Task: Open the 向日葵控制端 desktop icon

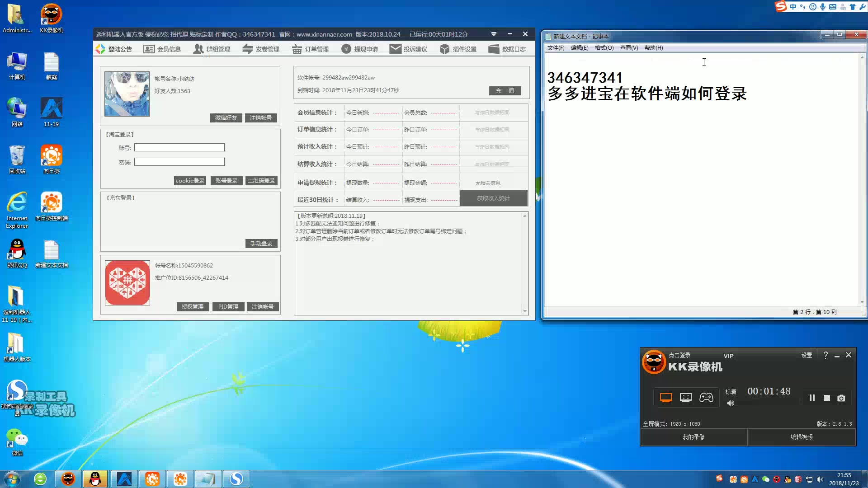Action: point(52,206)
